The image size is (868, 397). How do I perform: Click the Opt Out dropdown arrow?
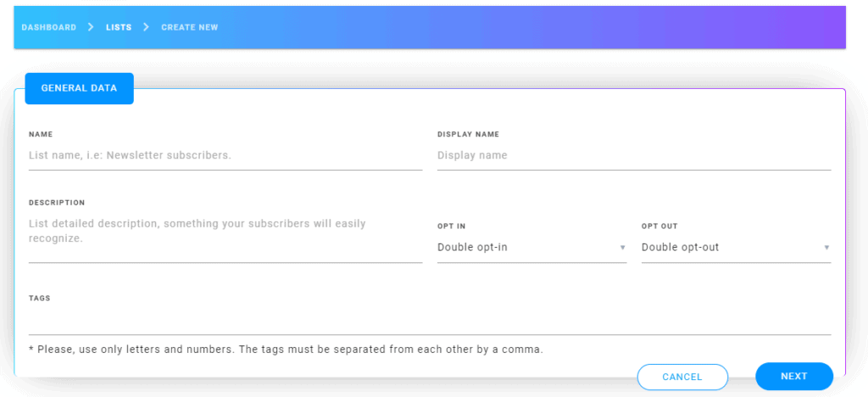coord(826,248)
